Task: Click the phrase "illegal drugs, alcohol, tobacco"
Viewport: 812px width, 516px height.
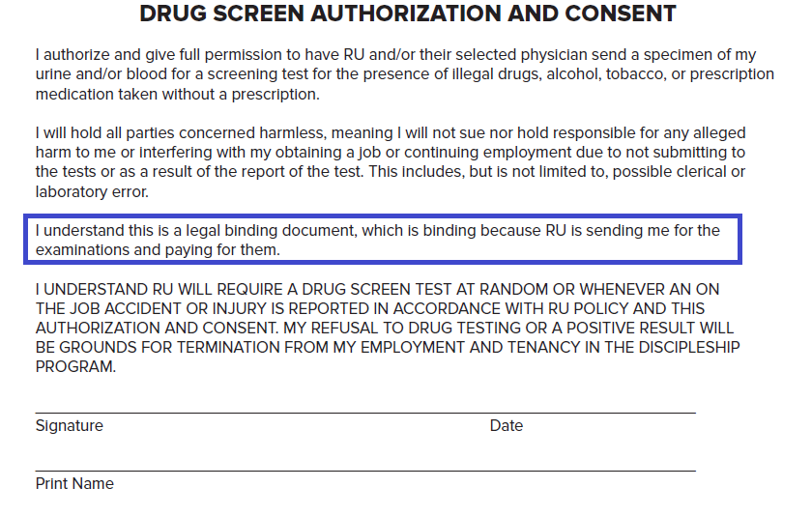Action: pyautogui.click(x=557, y=74)
